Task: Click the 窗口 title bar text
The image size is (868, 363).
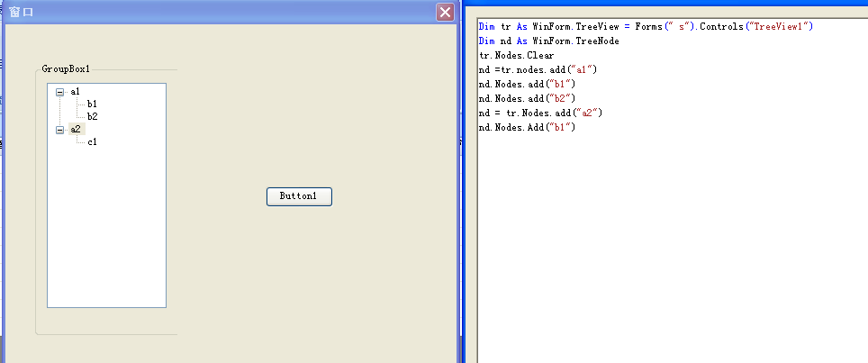Action: click(x=21, y=13)
